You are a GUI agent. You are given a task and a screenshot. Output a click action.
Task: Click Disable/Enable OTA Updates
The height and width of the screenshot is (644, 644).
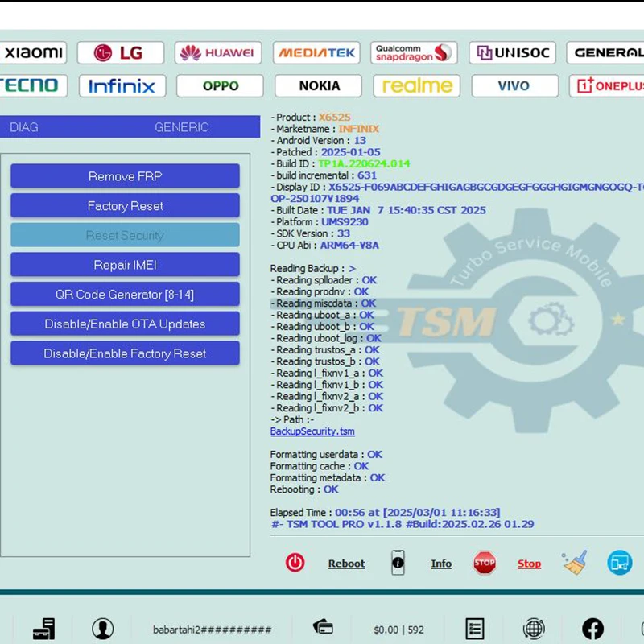tap(125, 324)
